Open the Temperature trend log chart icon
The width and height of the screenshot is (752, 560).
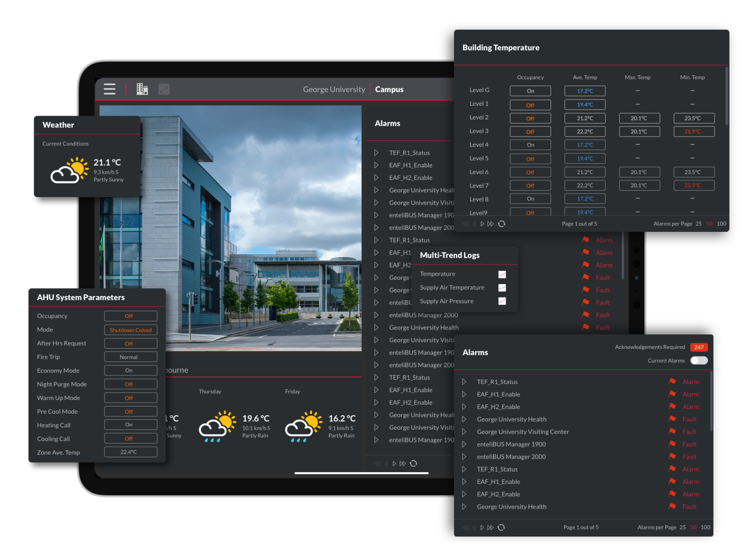502,274
